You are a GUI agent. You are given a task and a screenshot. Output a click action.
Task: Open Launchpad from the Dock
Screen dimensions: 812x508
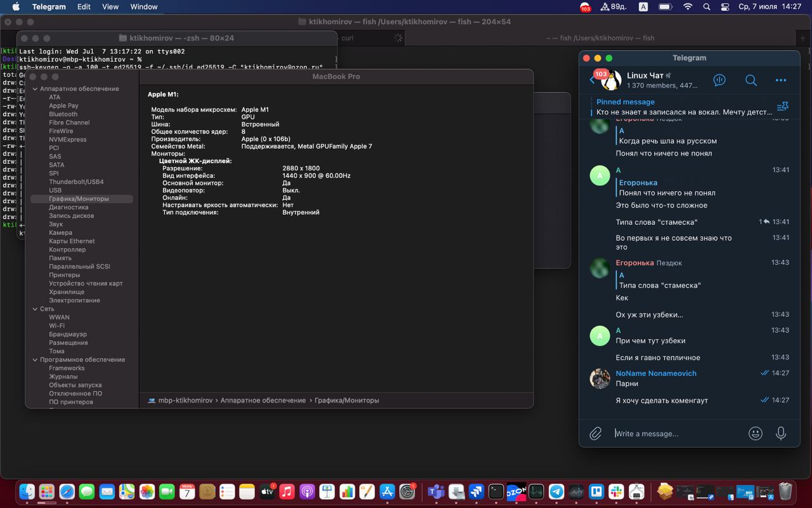click(x=47, y=491)
